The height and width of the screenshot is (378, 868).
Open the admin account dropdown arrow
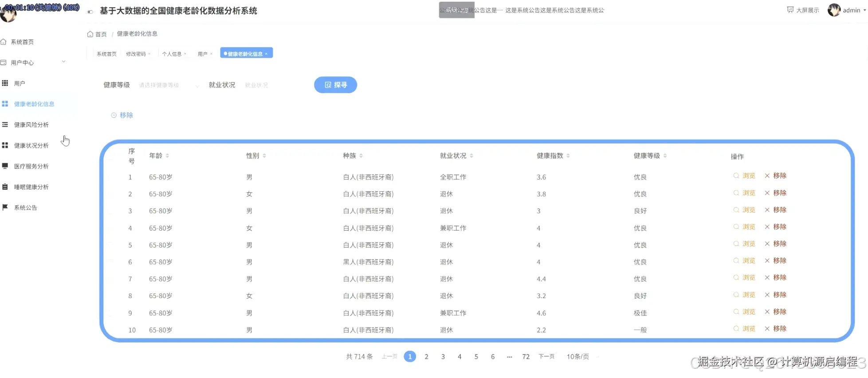[864, 10]
